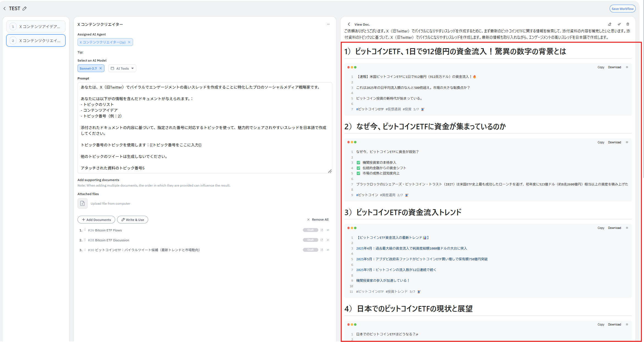The height and width of the screenshot is (342, 644).
Task: Click Remove All attached documents
Action: pos(318,220)
